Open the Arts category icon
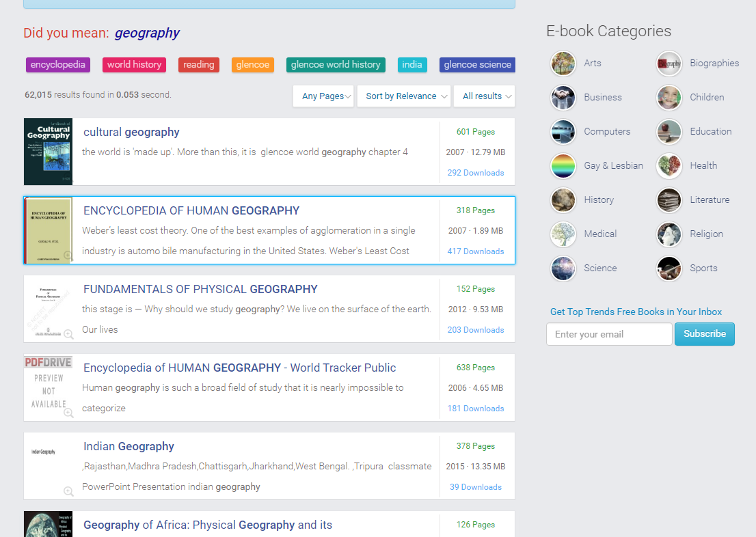This screenshot has height=537, width=756. 563,64
